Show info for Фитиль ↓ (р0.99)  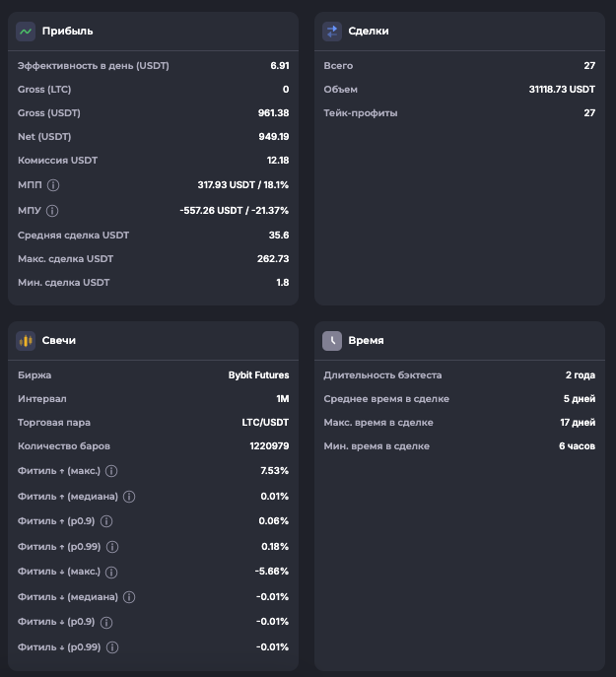point(111,647)
